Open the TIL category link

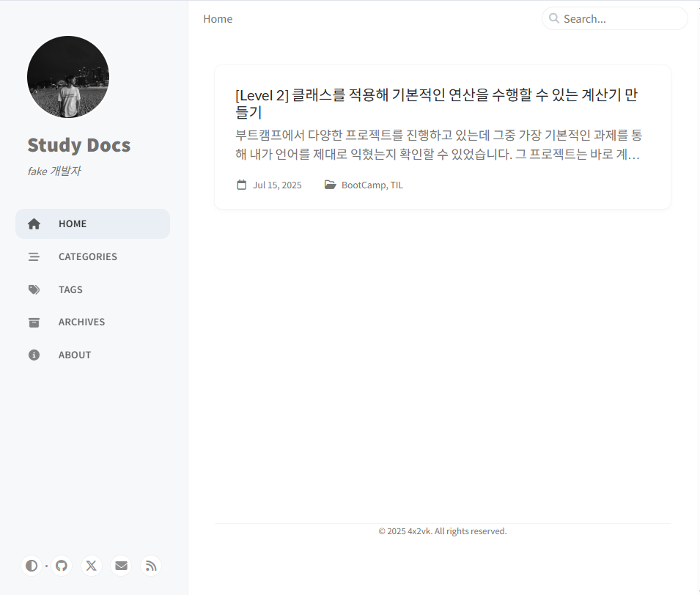pos(397,185)
